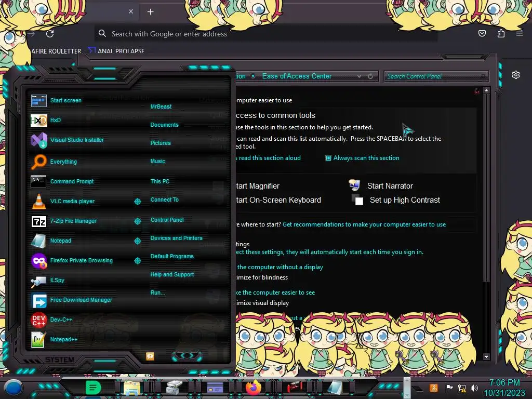532x399 pixels.
Task: Open Notepad from the pinned list
Action: [38, 241]
